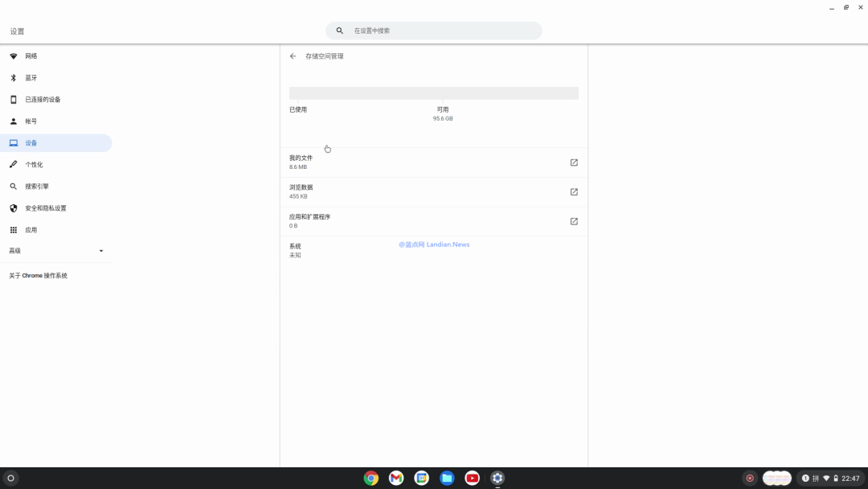Click the battery icon in the status tray

point(836,479)
